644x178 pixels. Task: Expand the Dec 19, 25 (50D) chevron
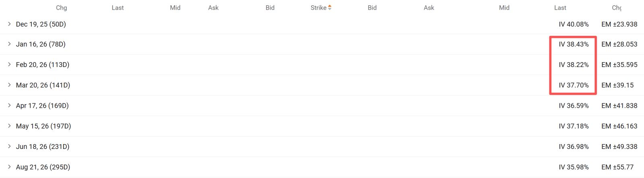[9, 24]
